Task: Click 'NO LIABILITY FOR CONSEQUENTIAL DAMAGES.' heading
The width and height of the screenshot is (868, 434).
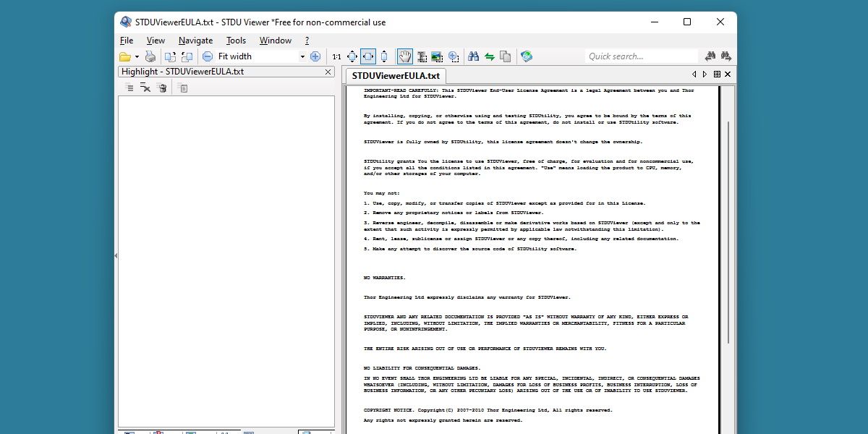Action: click(x=422, y=368)
